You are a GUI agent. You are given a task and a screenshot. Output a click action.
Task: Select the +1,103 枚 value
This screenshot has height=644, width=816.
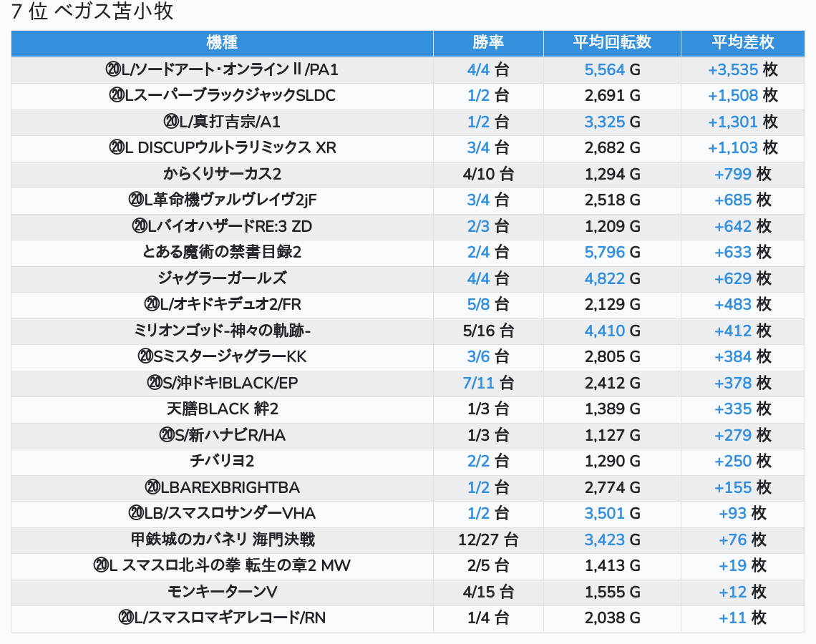click(x=742, y=147)
